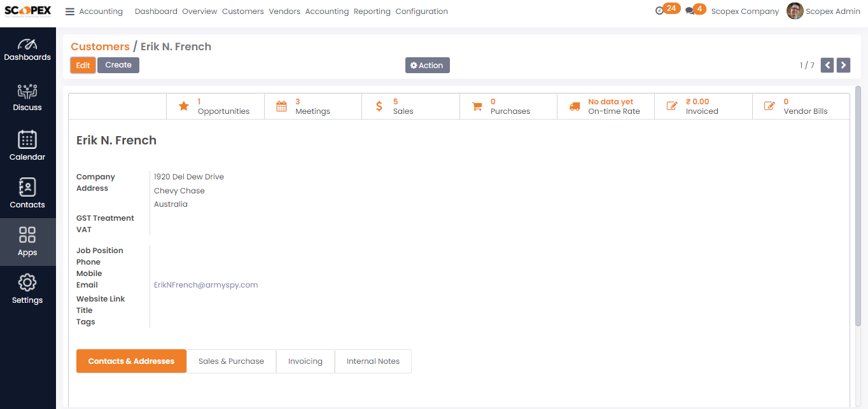Image resolution: width=868 pixels, height=409 pixels.
Task: Click the Create button
Action: 118,65
